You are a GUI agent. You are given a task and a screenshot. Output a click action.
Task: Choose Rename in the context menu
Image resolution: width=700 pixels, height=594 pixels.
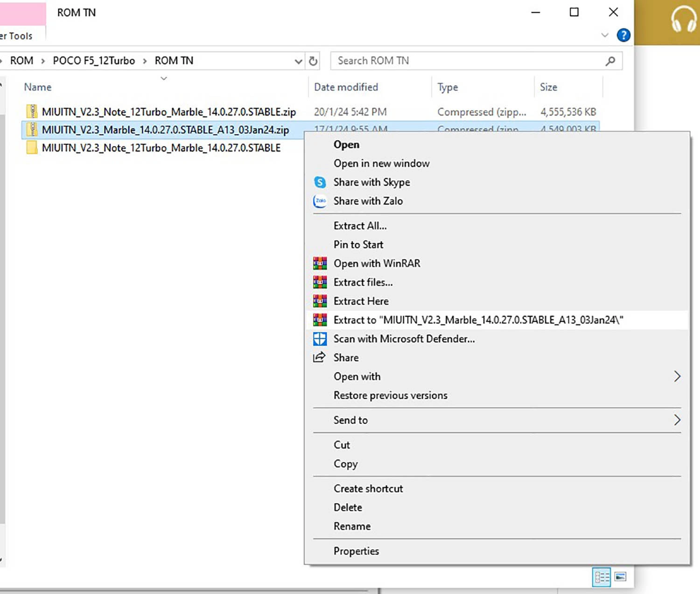pos(352,526)
